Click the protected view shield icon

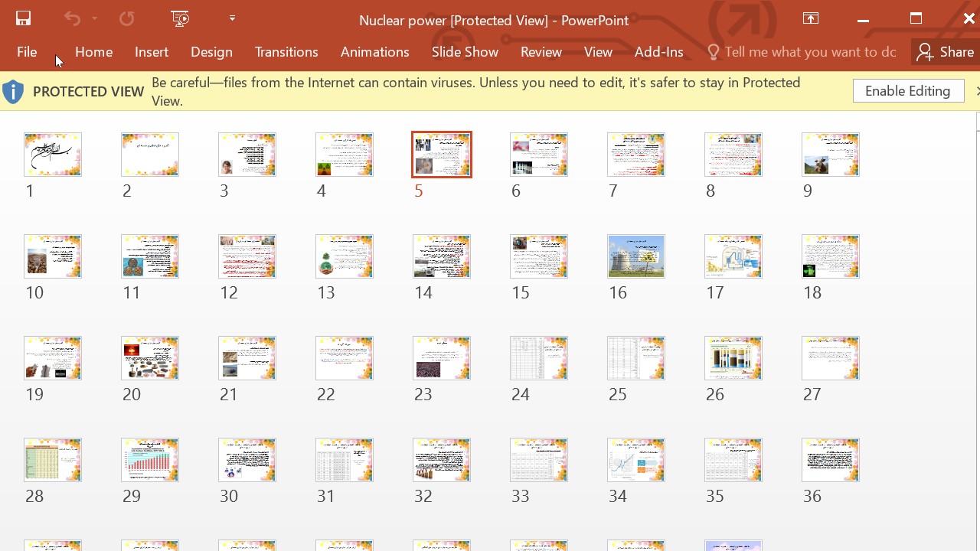click(x=13, y=92)
